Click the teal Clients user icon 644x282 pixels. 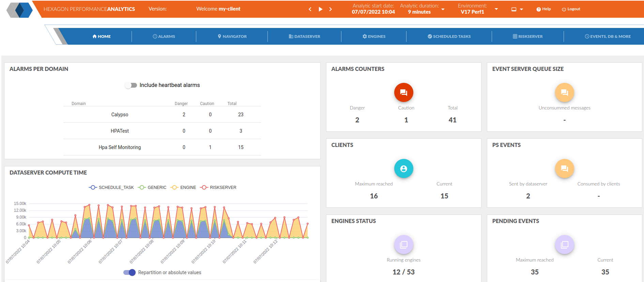pyautogui.click(x=403, y=168)
